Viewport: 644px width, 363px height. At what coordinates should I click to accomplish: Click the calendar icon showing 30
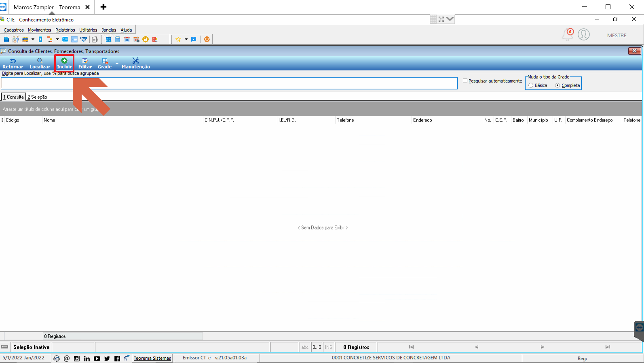point(127,39)
